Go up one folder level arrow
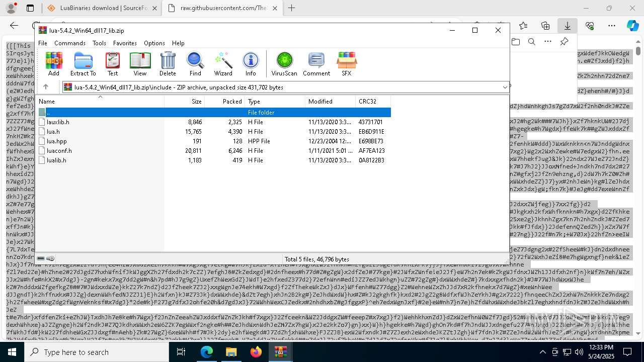This screenshot has height=362, width=644. coord(46,87)
